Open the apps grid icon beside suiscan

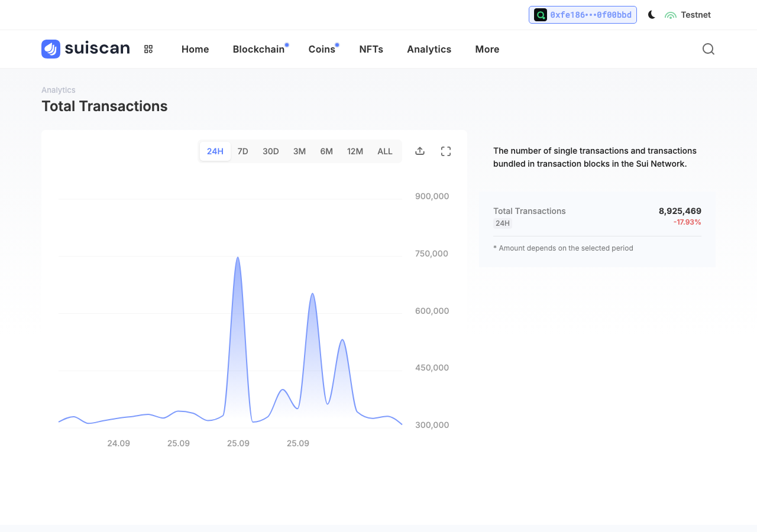[x=148, y=49]
